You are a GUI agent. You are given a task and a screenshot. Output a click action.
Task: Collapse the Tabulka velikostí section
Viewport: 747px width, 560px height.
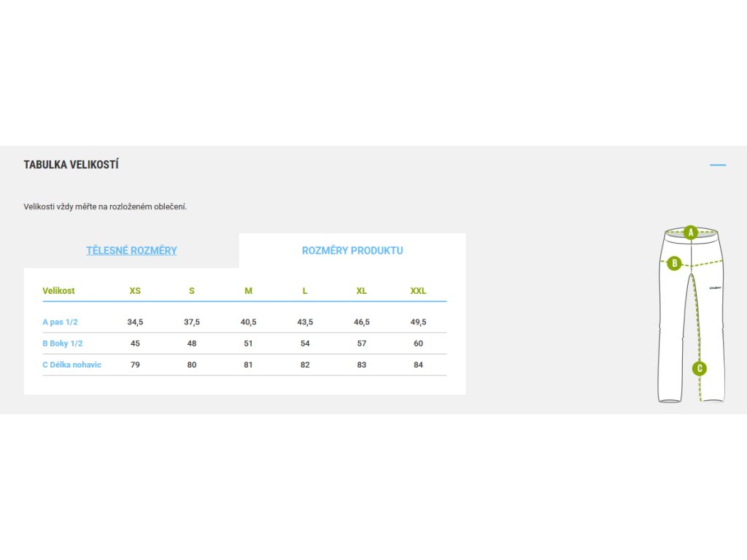point(718,165)
